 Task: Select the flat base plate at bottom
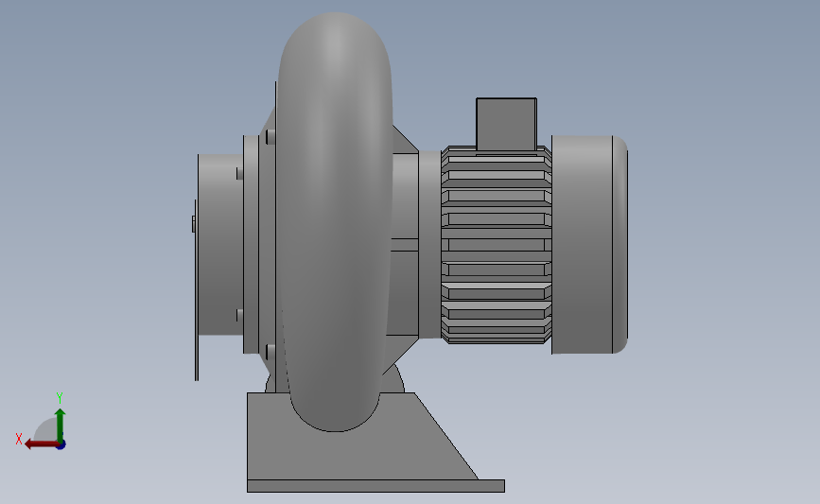coord(375,486)
